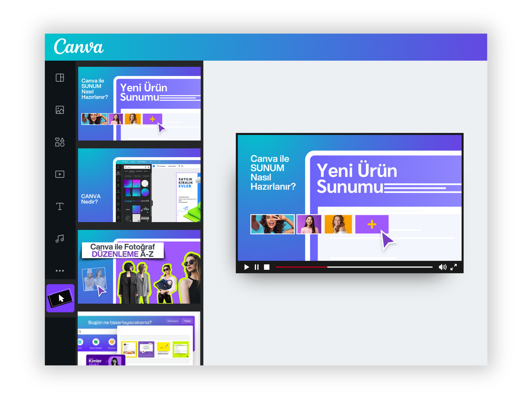Viewport: 532px width, 399px height.
Task: Mute the video with the speaker icon
Action: [443, 267]
